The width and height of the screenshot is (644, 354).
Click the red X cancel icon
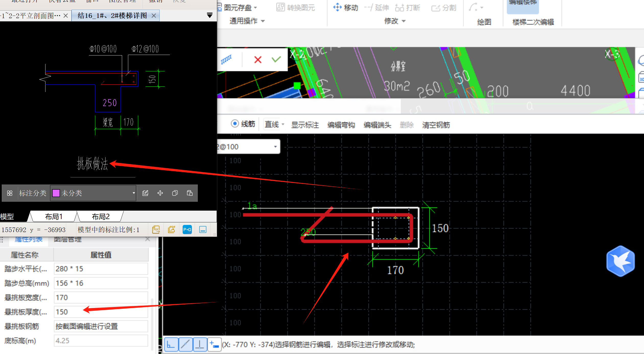[x=258, y=60]
